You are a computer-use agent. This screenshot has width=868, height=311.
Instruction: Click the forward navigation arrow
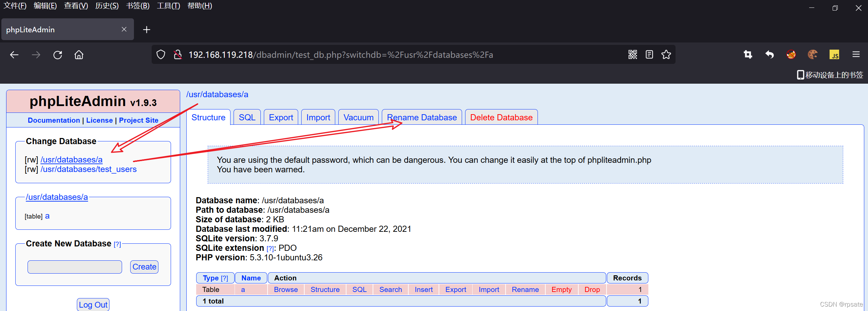click(36, 55)
